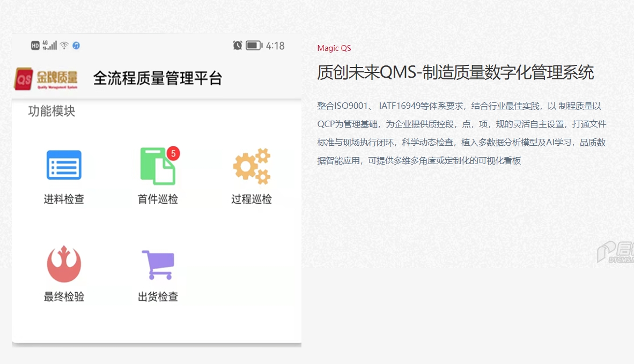
Task: Click the 出货检查 text label
Action: pos(158,297)
